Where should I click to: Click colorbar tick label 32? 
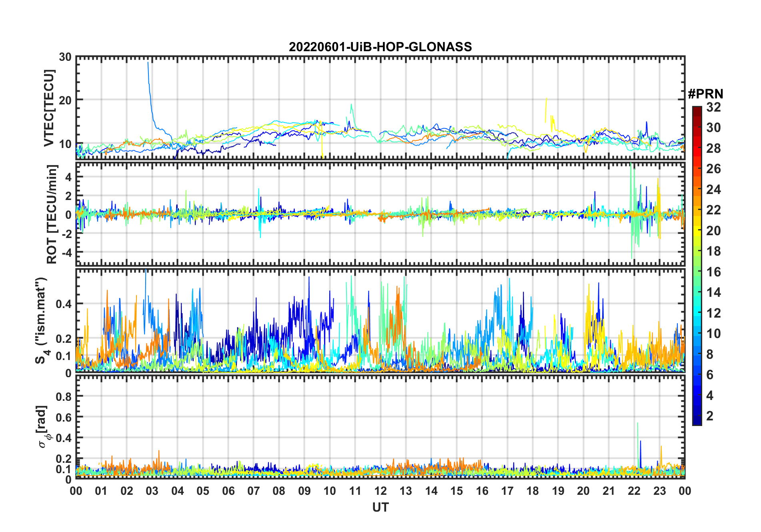713,107
